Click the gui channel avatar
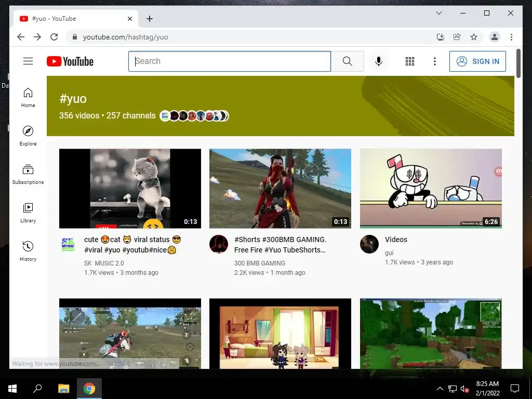532x399 pixels. (369, 244)
